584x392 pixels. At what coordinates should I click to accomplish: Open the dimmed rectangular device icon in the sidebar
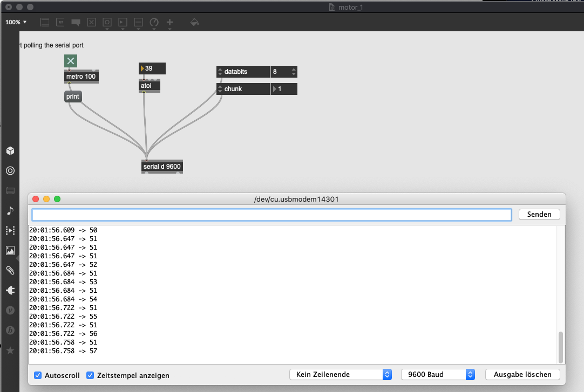point(10,191)
